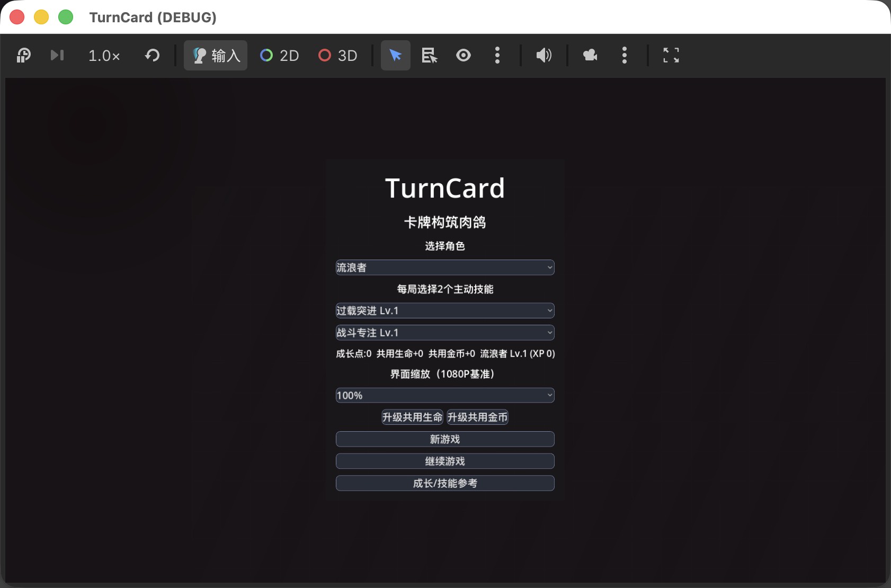Open the 战斗专注 Lv.1 skill dropdown

[445, 333]
